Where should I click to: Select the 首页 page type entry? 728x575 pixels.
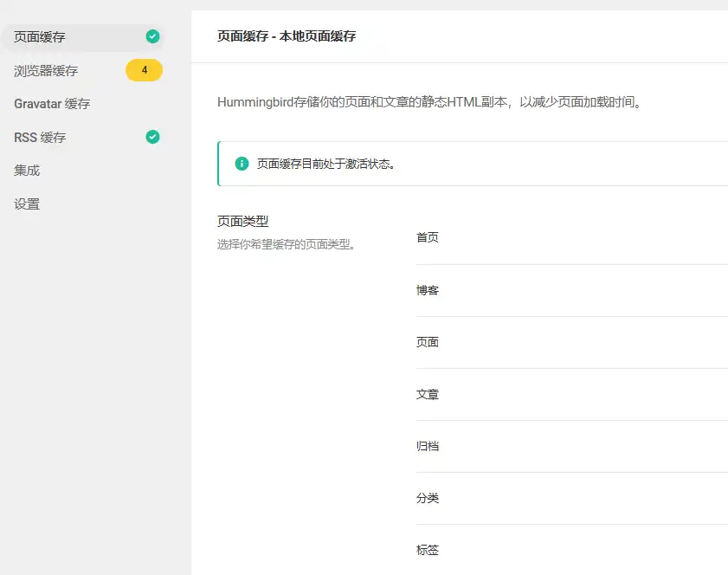[427, 237]
